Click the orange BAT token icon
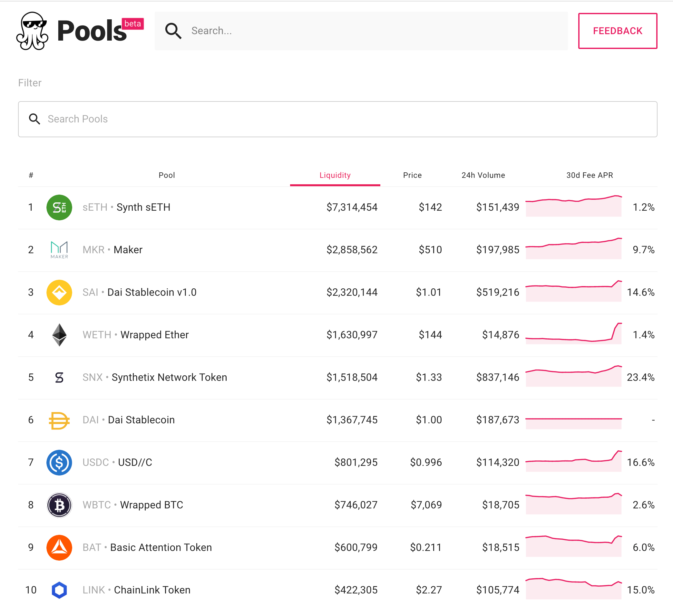The image size is (673, 616). click(x=59, y=548)
